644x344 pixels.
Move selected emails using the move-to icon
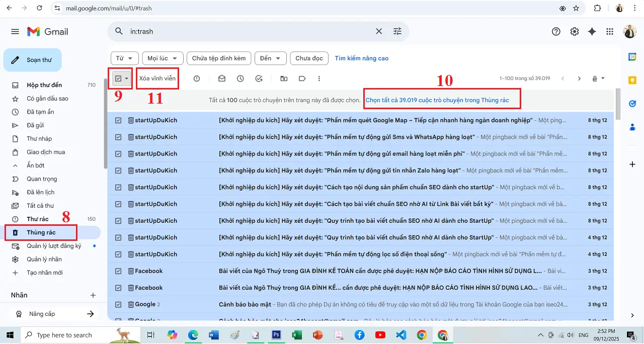(283, 78)
